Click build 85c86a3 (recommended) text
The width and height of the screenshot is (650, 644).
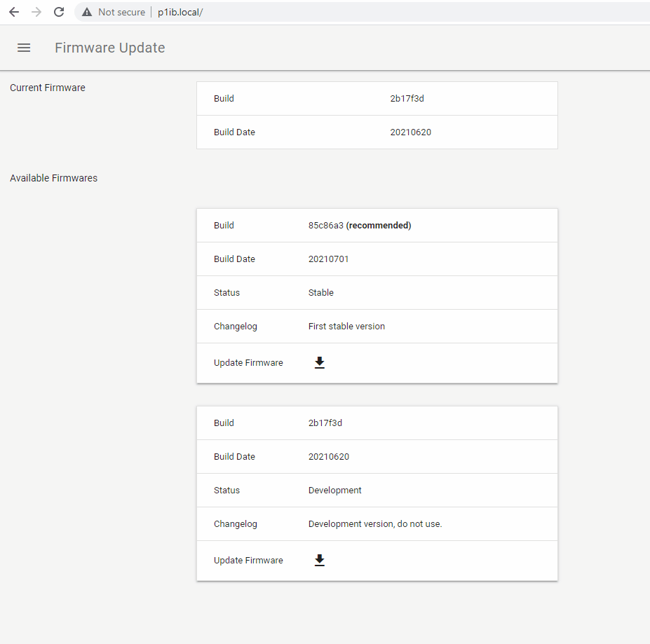click(360, 226)
